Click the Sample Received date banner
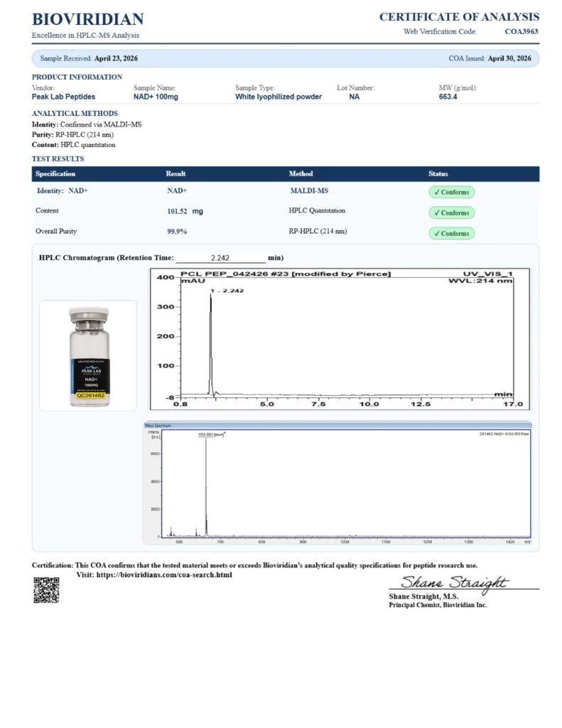562x728 pixels. [286, 58]
